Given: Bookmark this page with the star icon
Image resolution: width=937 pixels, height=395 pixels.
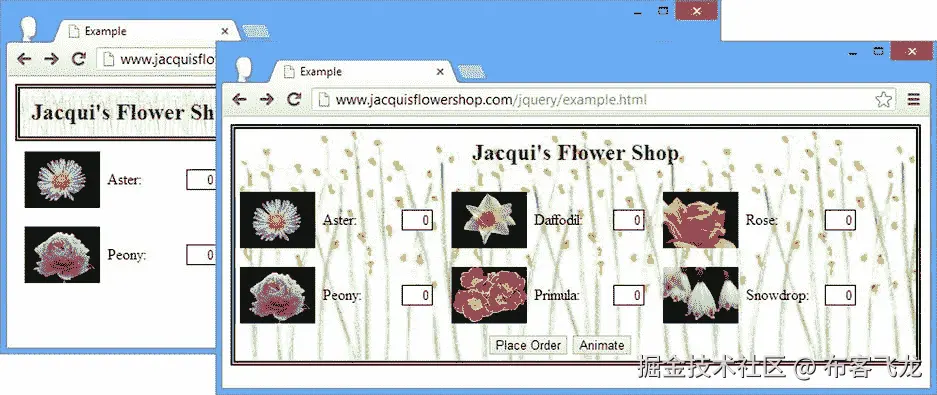Looking at the screenshot, I should click(883, 100).
